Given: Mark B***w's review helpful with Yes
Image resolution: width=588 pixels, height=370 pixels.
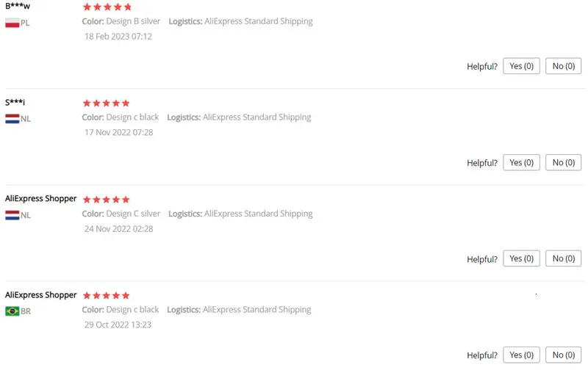Looking at the screenshot, I should pos(521,66).
